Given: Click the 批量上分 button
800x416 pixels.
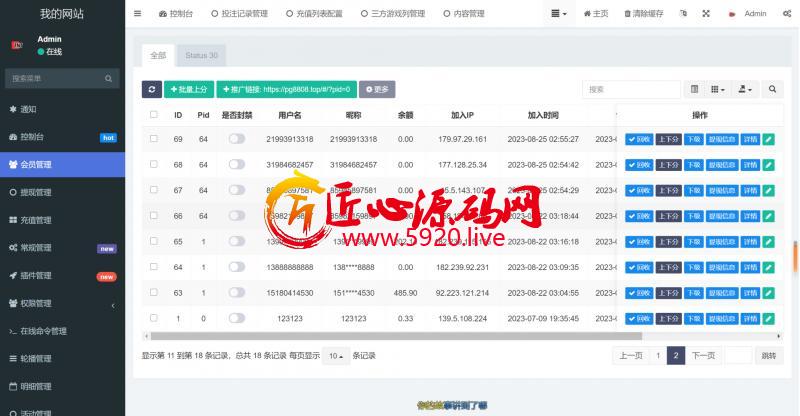Looking at the screenshot, I should pyautogui.click(x=189, y=89).
